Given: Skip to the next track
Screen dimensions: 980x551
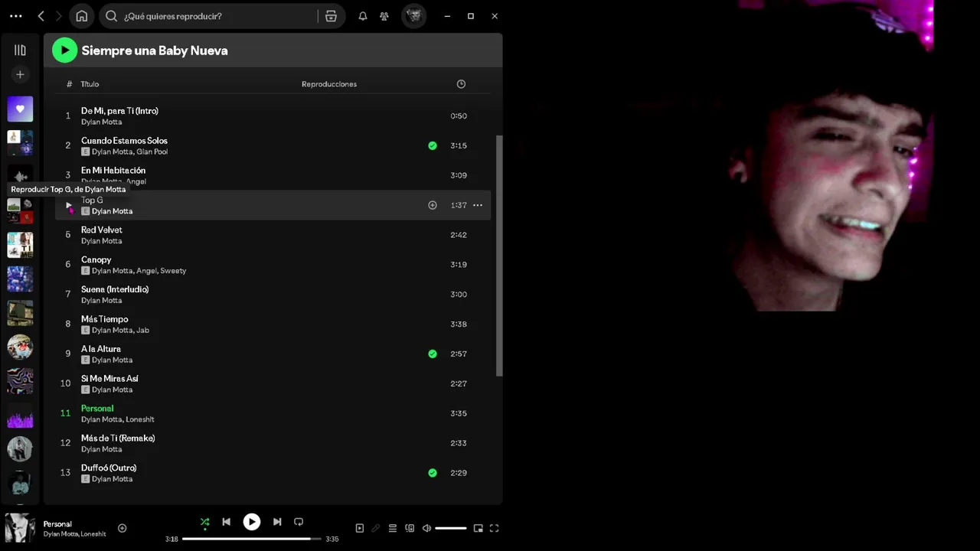Looking at the screenshot, I should click(277, 522).
